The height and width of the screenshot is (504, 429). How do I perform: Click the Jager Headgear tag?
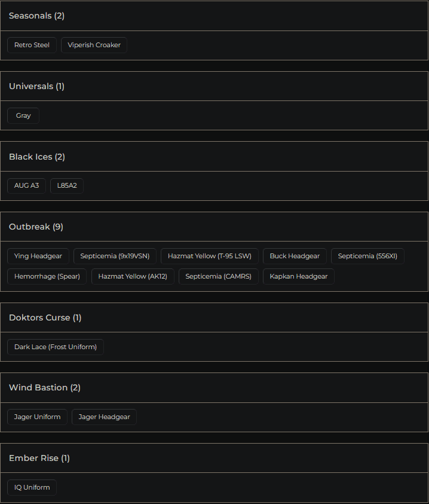pos(104,417)
